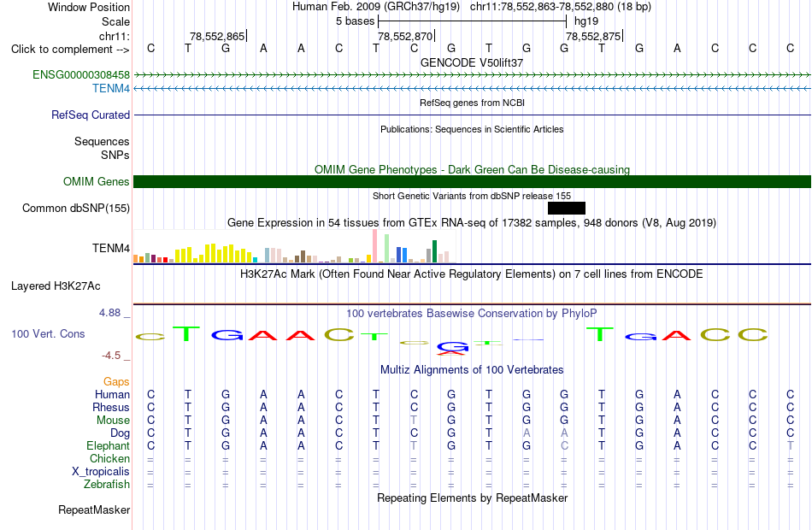The width and height of the screenshot is (812, 530).
Task: Click the faded T in Mouse row
Action: coord(413,421)
